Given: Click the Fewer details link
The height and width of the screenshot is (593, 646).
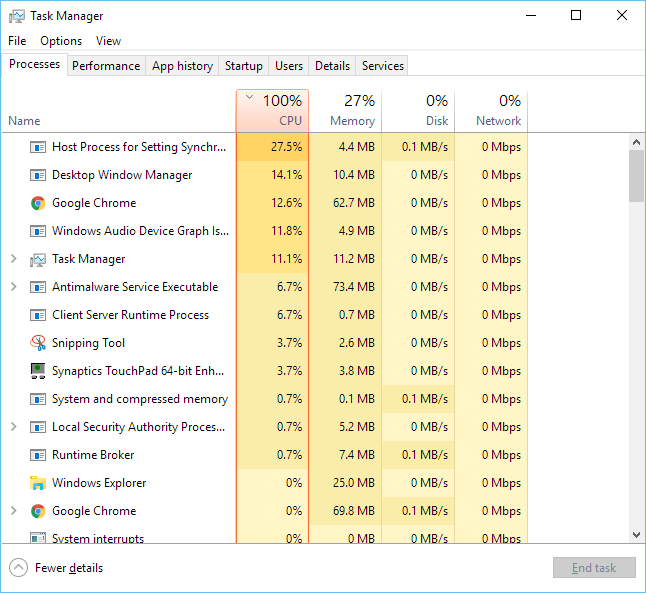Looking at the screenshot, I should point(69,568).
